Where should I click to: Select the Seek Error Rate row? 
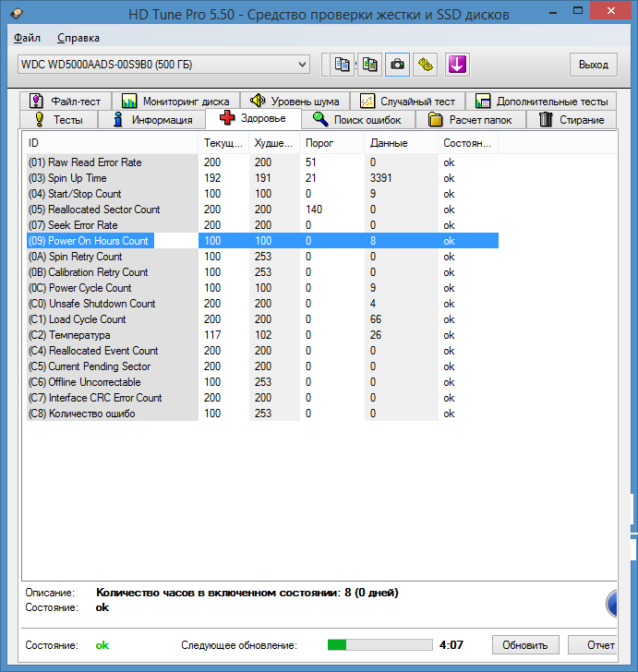click(262, 225)
